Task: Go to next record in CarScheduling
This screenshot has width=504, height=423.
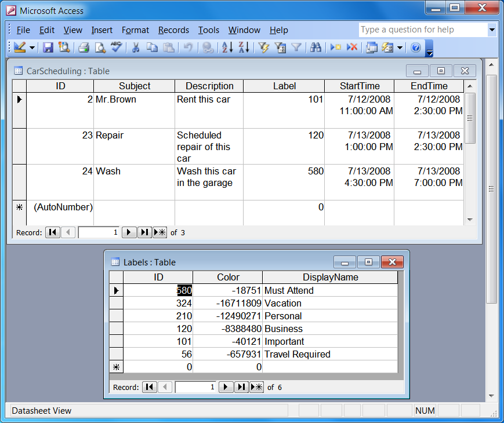Action: click(129, 232)
